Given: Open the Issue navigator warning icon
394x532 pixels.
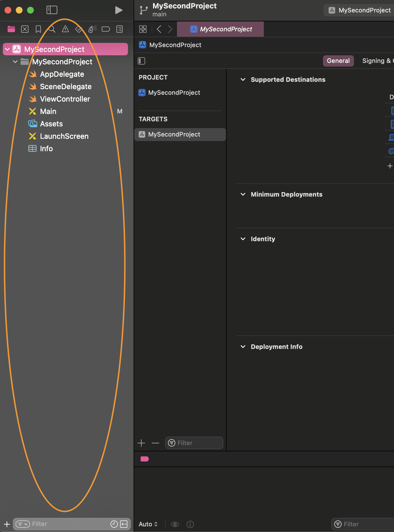Looking at the screenshot, I should (x=65, y=29).
